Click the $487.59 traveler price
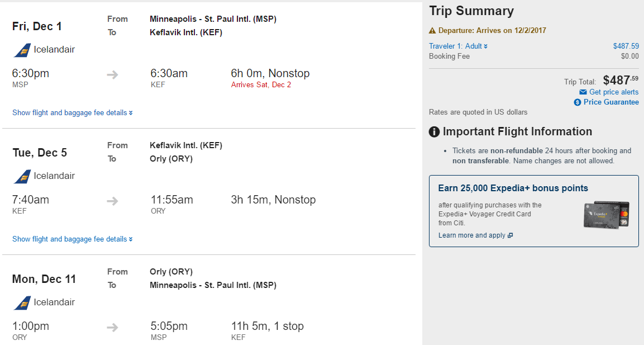The image size is (644, 345). point(626,46)
